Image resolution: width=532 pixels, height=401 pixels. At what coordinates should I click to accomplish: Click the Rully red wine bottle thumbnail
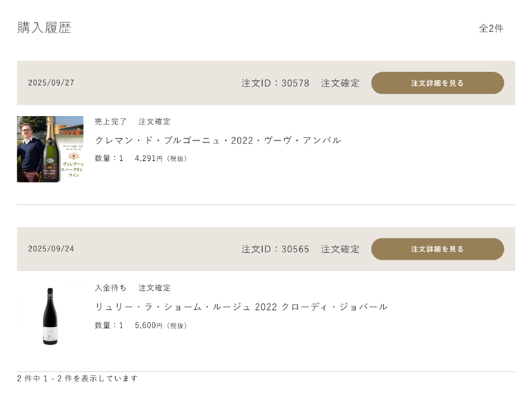[x=50, y=315]
